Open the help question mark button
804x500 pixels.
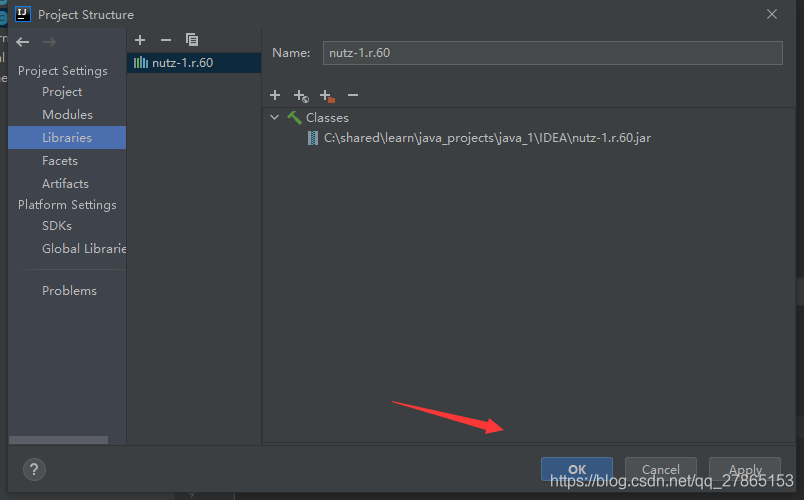(x=34, y=469)
